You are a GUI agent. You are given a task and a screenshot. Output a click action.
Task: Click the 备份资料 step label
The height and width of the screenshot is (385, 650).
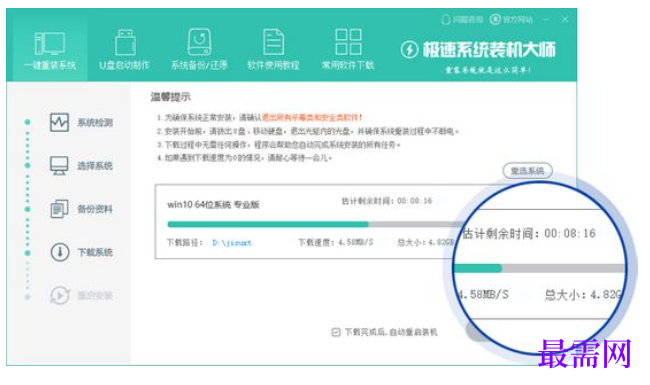click(x=95, y=209)
